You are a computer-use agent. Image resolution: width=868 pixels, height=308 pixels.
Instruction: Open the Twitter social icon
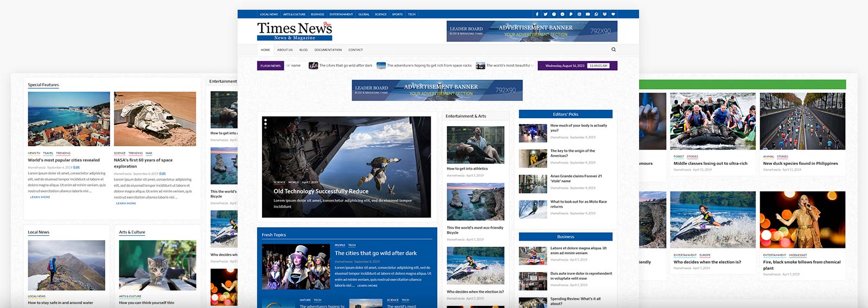[x=545, y=14]
